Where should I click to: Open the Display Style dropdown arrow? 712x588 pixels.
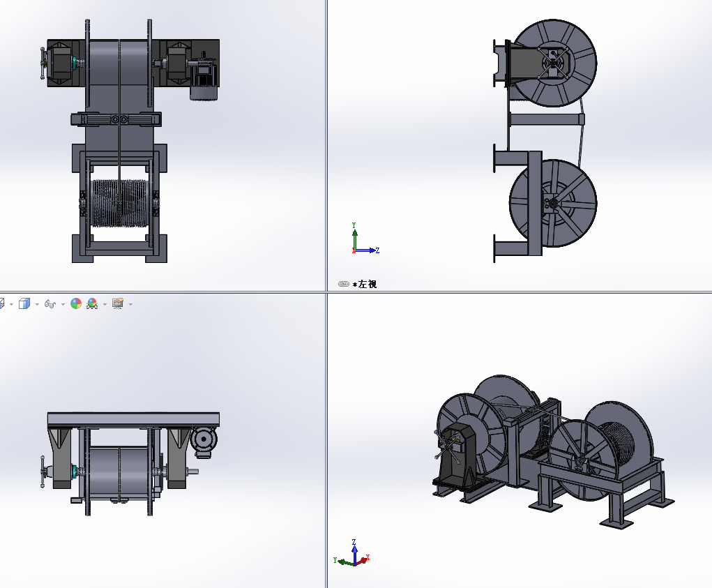point(37,304)
